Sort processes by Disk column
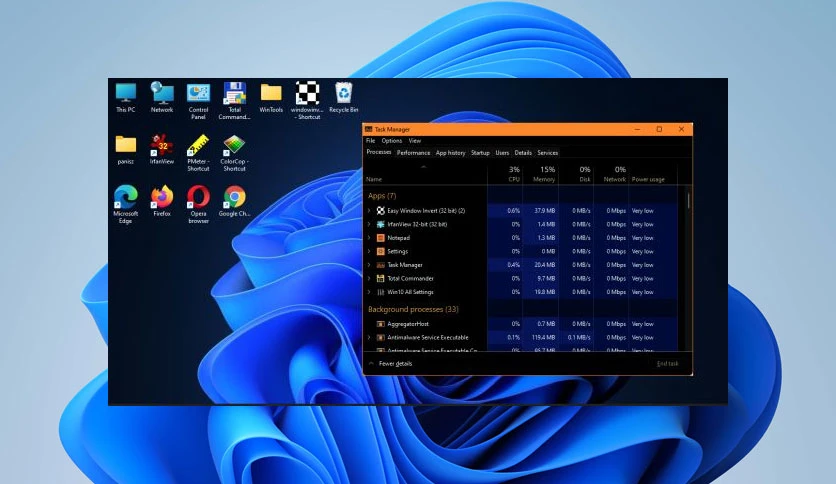This screenshot has height=484, width=836. pos(576,174)
